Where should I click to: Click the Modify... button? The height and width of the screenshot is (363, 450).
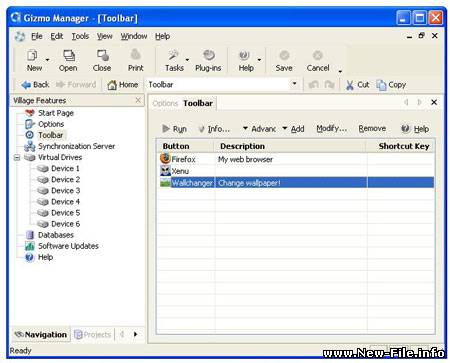[332, 129]
